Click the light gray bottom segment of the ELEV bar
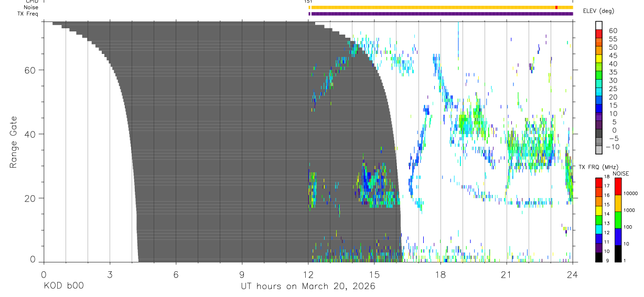 [x=599, y=151]
